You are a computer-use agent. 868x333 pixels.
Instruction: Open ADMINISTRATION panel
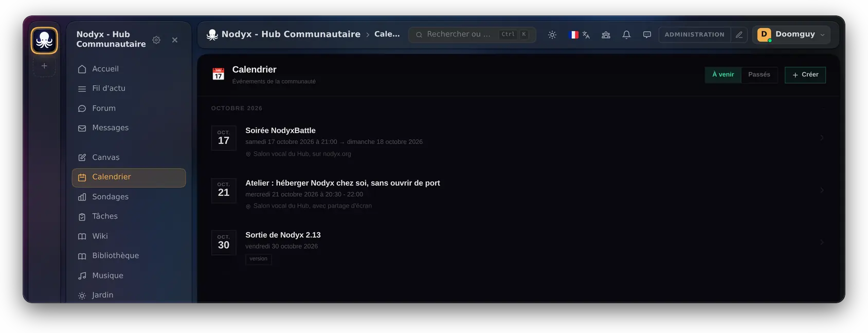click(695, 34)
